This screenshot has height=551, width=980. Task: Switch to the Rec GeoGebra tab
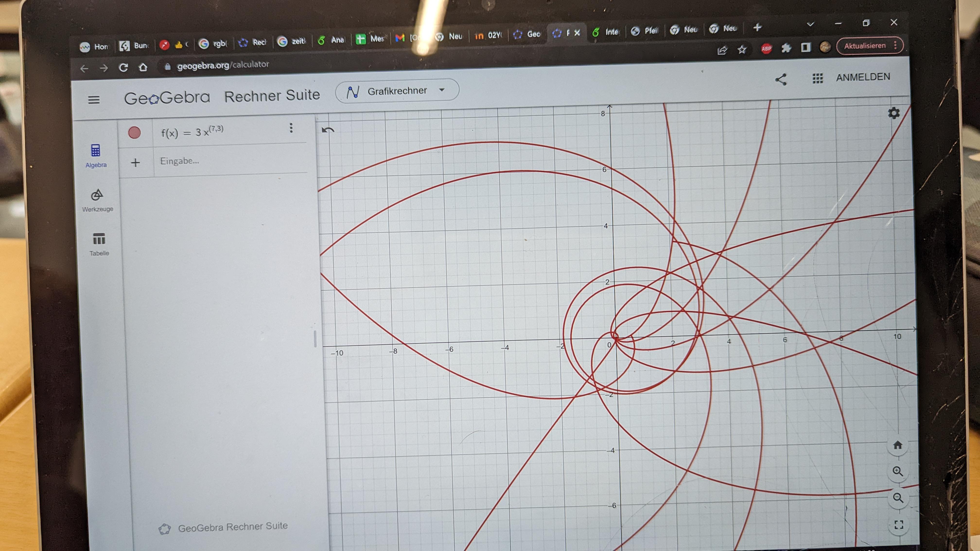click(253, 43)
